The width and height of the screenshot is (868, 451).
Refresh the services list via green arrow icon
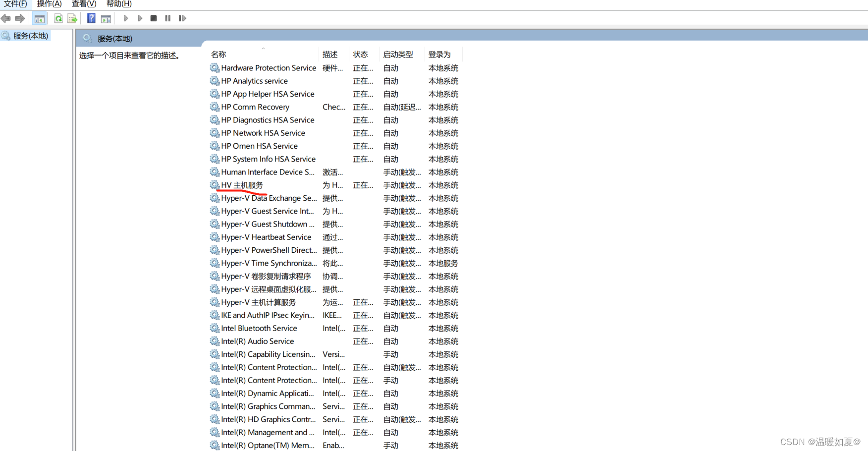[58, 18]
